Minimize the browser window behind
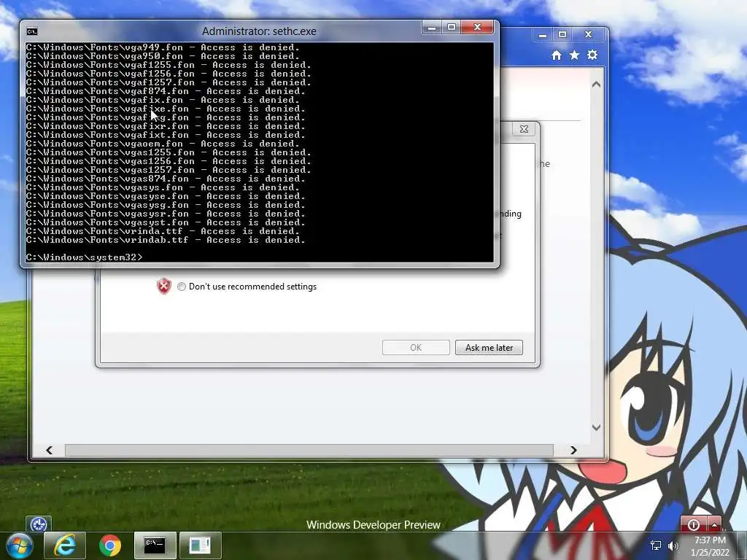 [543, 35]
